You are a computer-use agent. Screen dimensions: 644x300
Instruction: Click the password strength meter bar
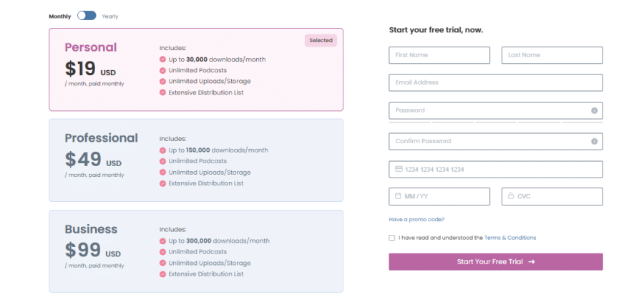pyautogui.click(x=496, y=122)
